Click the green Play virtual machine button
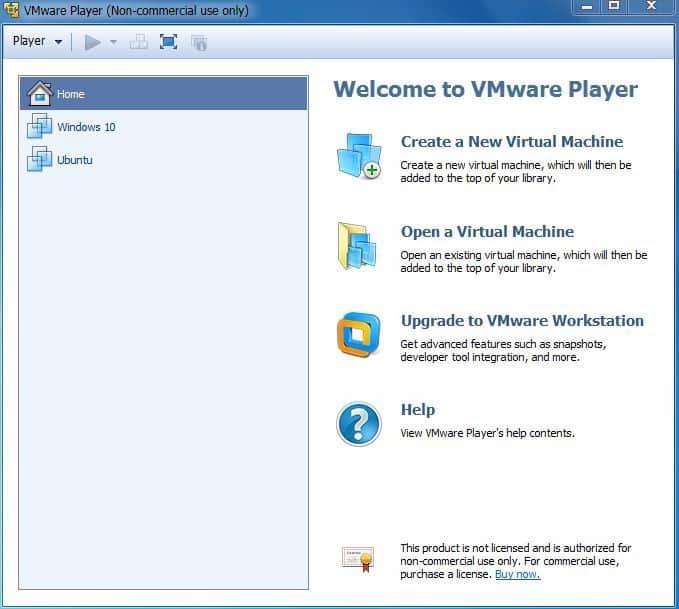 (92, 42)
